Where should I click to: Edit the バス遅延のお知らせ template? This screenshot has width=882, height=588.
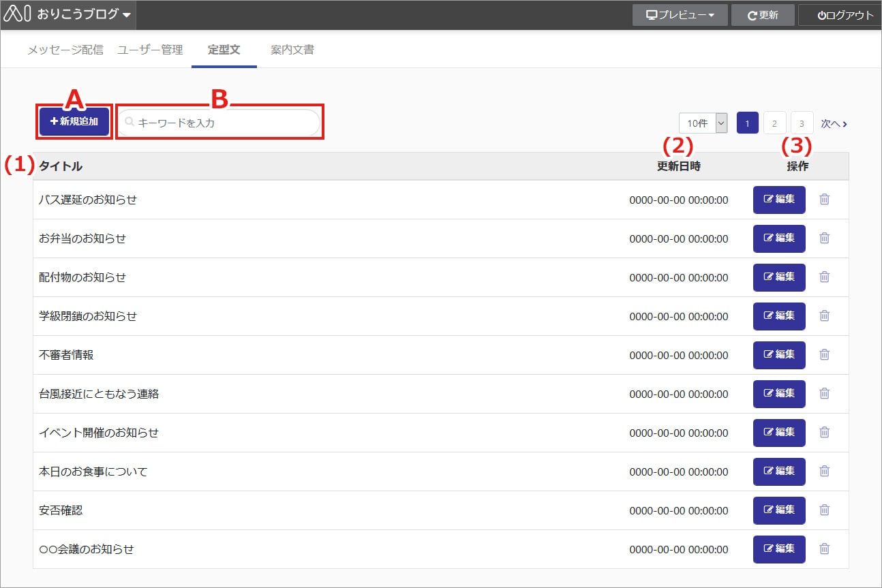click(779, 200)
